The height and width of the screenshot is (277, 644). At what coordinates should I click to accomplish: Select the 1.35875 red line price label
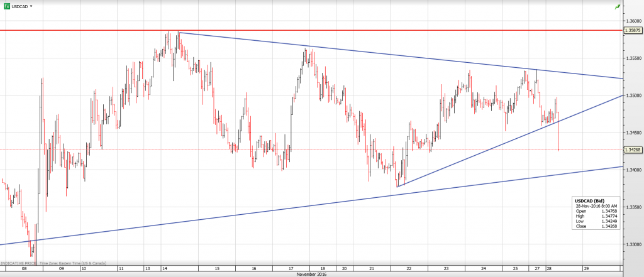click(x=633, y=30)
